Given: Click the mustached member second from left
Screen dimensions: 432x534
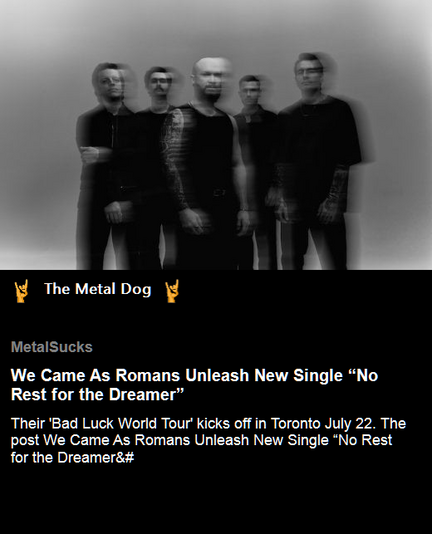Looking at the screenshot, I should click(x=155, y=163).
